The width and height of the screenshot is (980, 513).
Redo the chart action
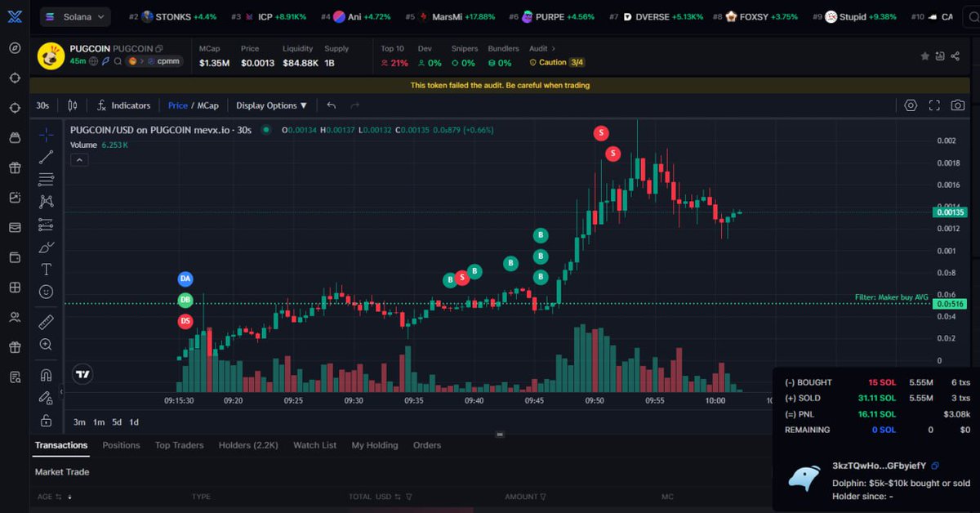[355, 105]
